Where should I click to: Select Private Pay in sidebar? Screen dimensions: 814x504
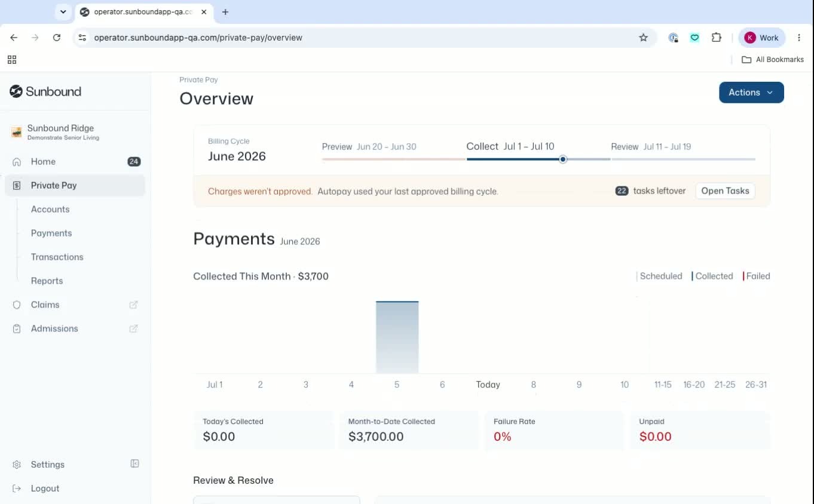point(75,185)
